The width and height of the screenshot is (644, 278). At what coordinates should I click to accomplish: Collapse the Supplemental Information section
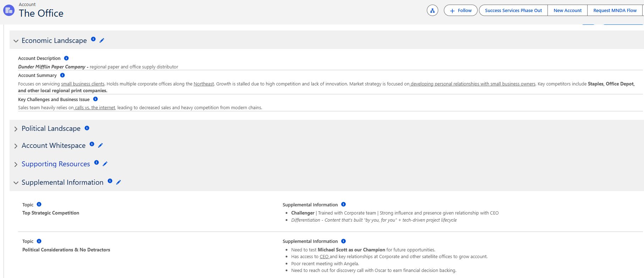tap(16, 183)
